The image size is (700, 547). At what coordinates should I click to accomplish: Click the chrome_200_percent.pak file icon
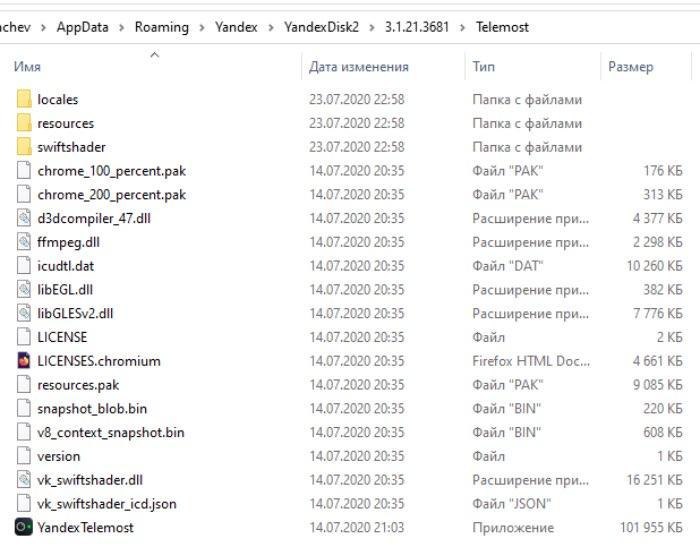(24, 194)
